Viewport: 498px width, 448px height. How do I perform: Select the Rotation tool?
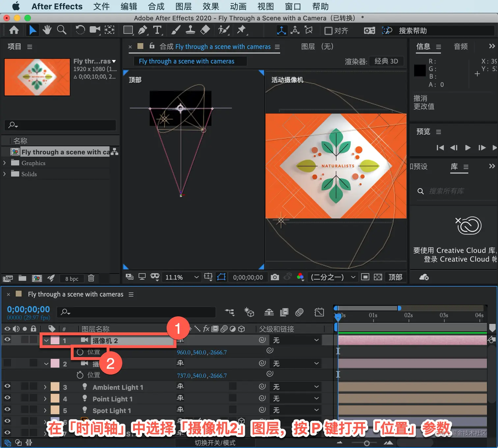pyautogui.click(x=80, y=30)
